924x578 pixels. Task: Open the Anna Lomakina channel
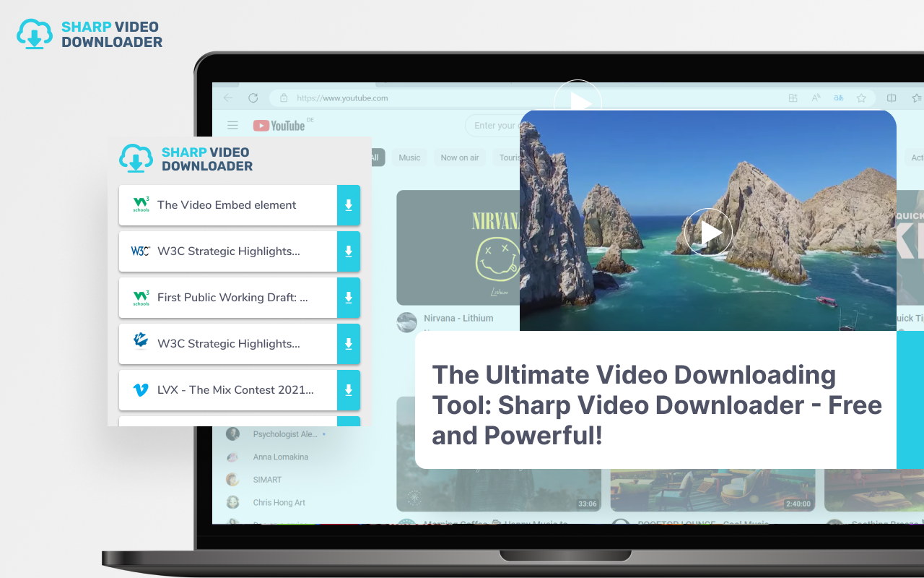click(x=280, y=457)
